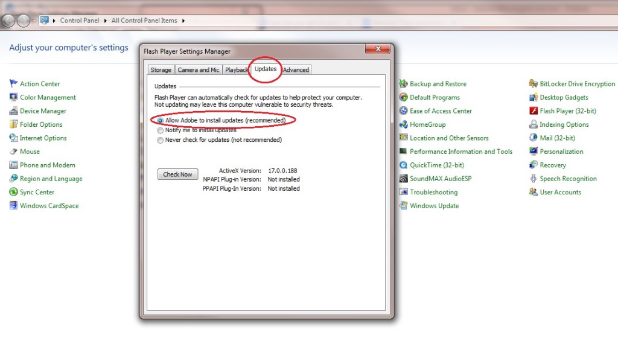
Task: Close the Flash Player Settings Manager
Action: [378, 49]
